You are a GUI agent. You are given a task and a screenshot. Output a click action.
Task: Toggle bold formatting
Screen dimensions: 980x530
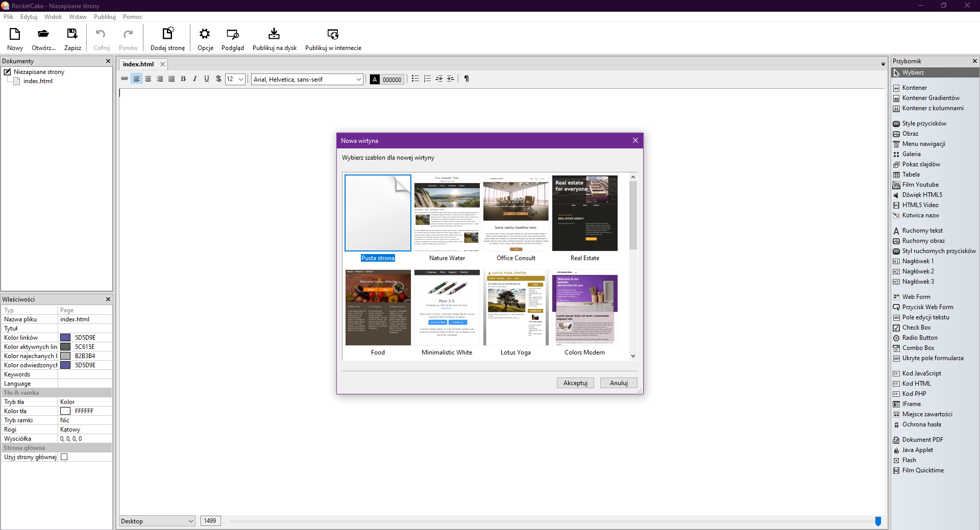tap(183, 79)
